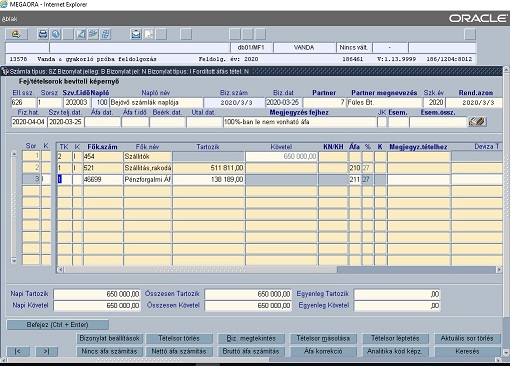The width and height of the screenshot is (510, 366).
Task: Go to first record with |< button
Action: [x=18, y=351]
